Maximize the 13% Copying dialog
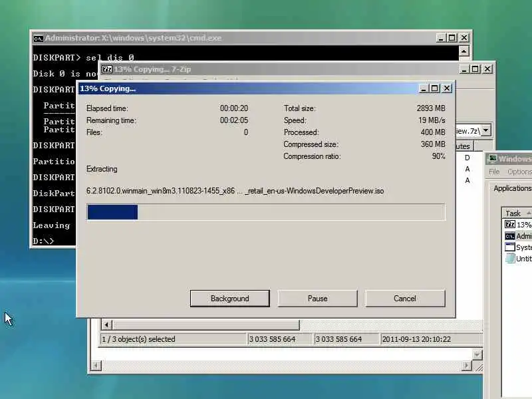Screen dimensions: 532x399 coord(435,88)
